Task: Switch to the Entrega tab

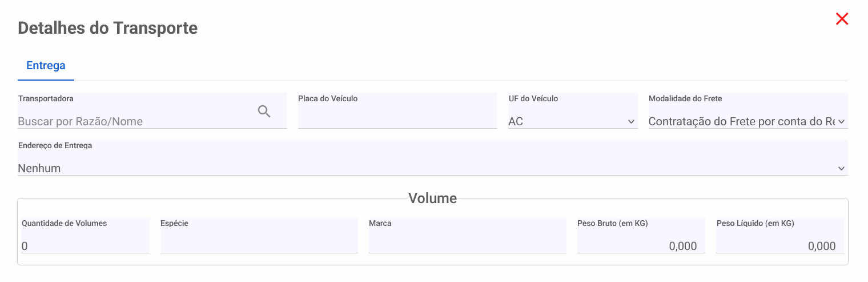Action: tap(46, 65)
